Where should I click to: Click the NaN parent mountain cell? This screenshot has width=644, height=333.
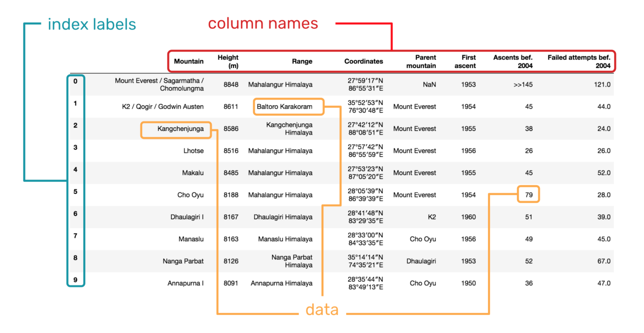point(429,84)
